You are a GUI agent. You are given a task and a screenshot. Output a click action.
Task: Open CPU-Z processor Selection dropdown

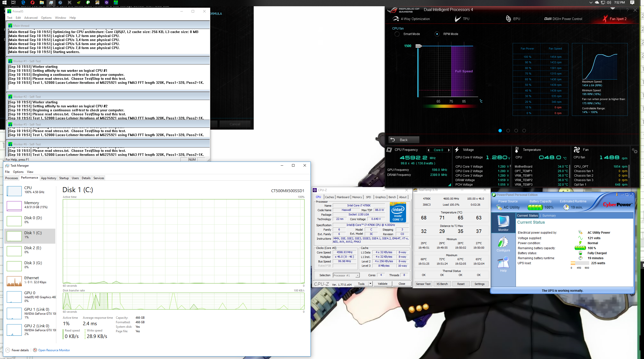tap(346, 275)
